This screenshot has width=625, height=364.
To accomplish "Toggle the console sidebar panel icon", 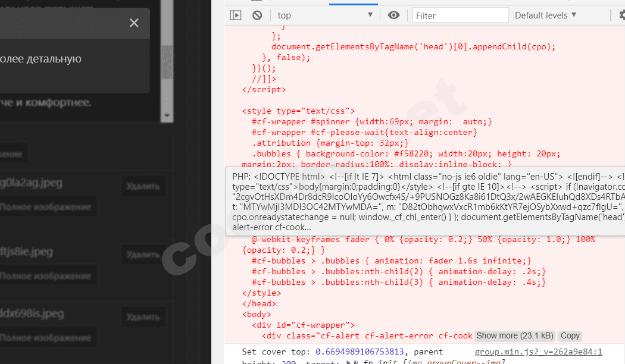I will [236, 15].
